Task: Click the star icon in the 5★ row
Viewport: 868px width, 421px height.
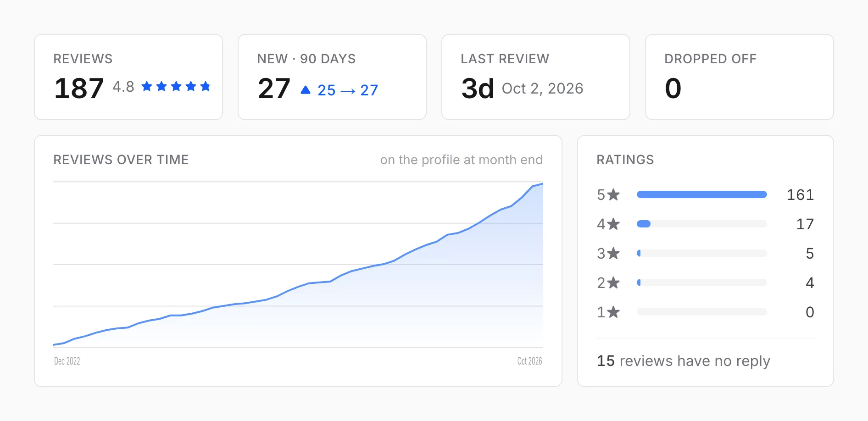Action: pos(613,195)
